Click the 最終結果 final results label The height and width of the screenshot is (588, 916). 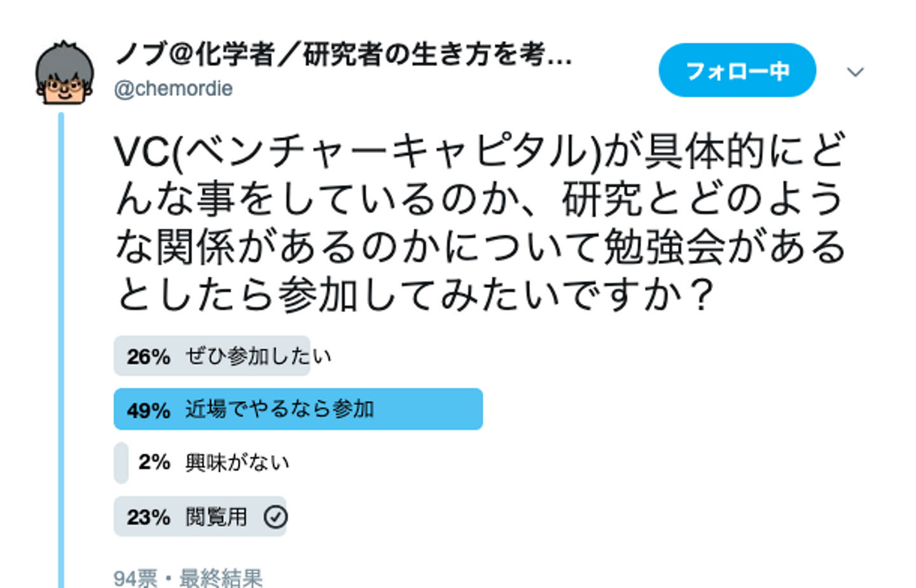(221, 578)
